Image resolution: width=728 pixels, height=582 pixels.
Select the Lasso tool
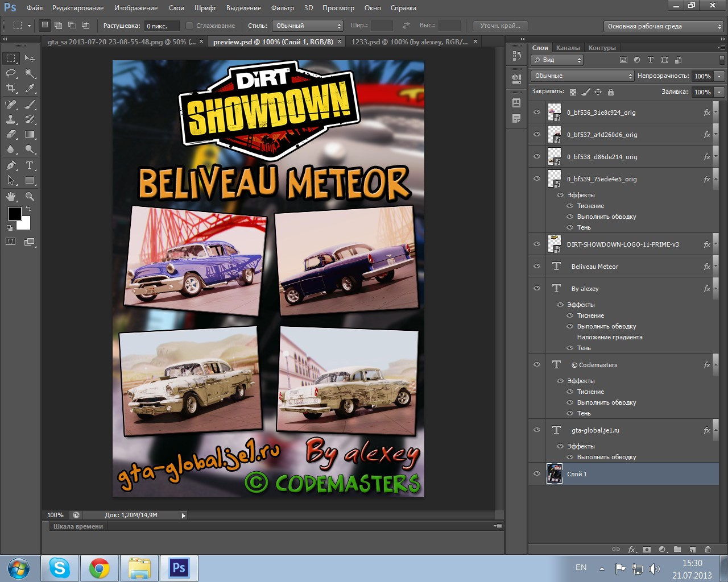(11, 73)
